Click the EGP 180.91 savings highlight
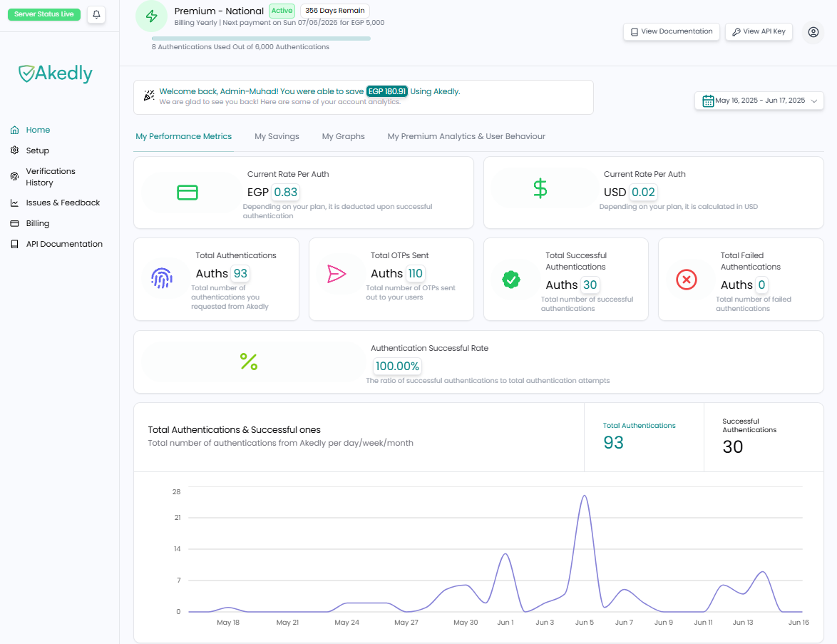The width and height of the screenshot is (837, 644). click(x=387, y=91)
